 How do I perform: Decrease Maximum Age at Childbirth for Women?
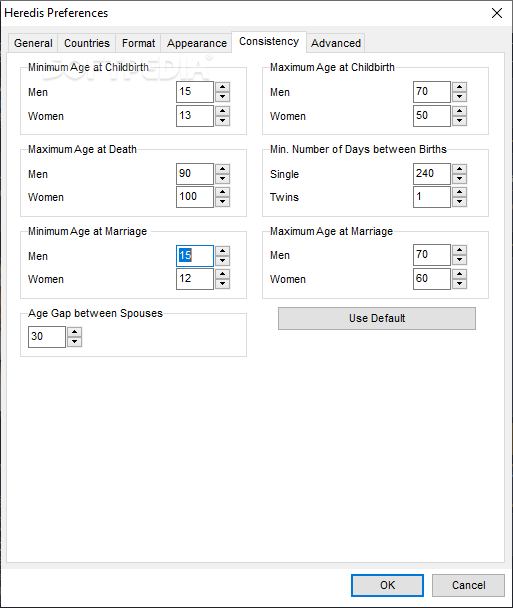coord(459,121)
